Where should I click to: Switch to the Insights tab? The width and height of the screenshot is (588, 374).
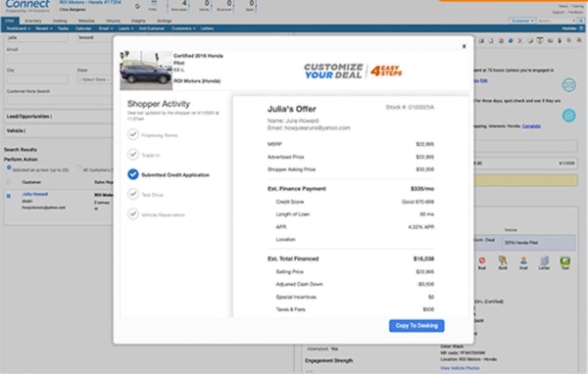[138, 21]
